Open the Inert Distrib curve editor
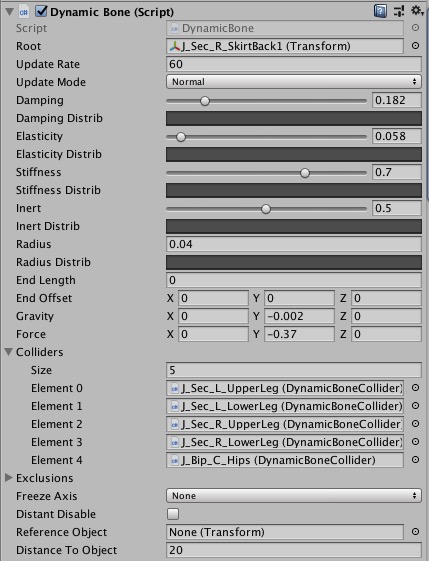The image size is (429, 561). pos(294,226)
